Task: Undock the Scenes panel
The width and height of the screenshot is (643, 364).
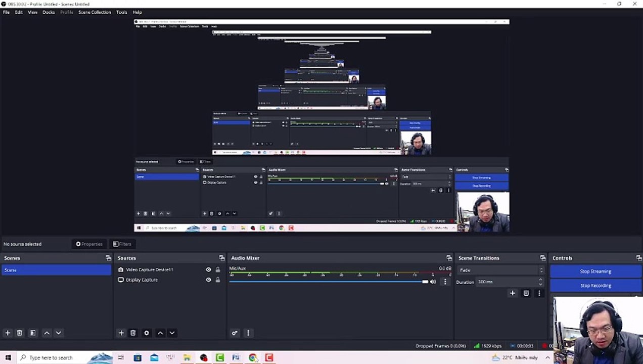Action: pyautogui.click(x=108, y=258)
